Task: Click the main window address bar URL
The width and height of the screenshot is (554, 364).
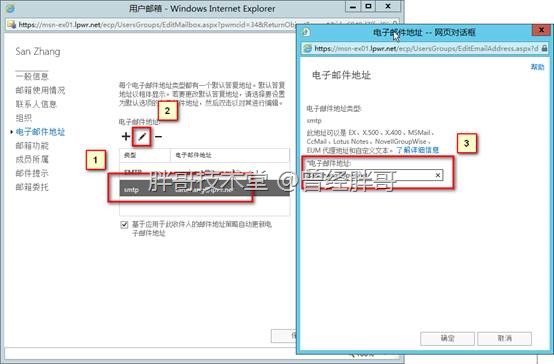Action: pyautogui.click(x=157, y=24)
